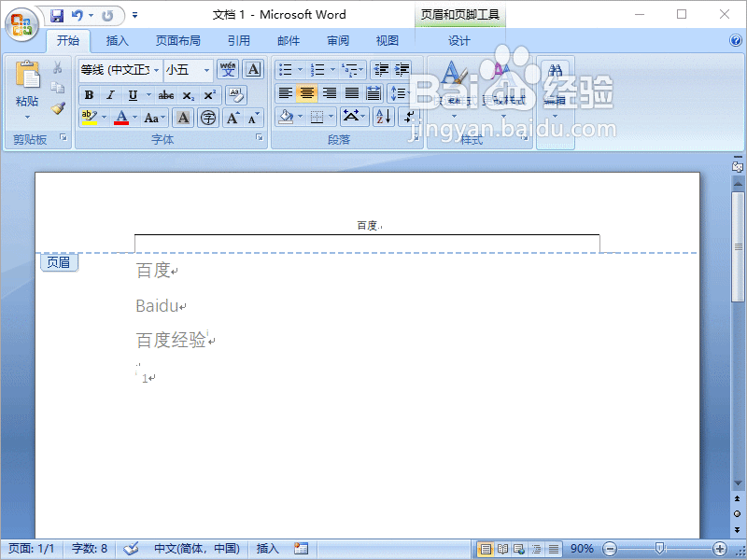Zoom in with the plus button
The image size is (747, 560).
719,549
